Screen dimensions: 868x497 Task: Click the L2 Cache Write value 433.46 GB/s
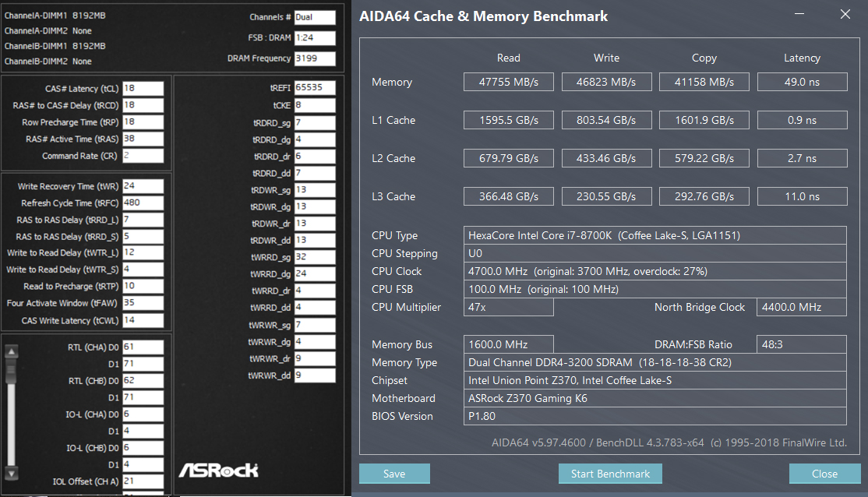[606, 158]
